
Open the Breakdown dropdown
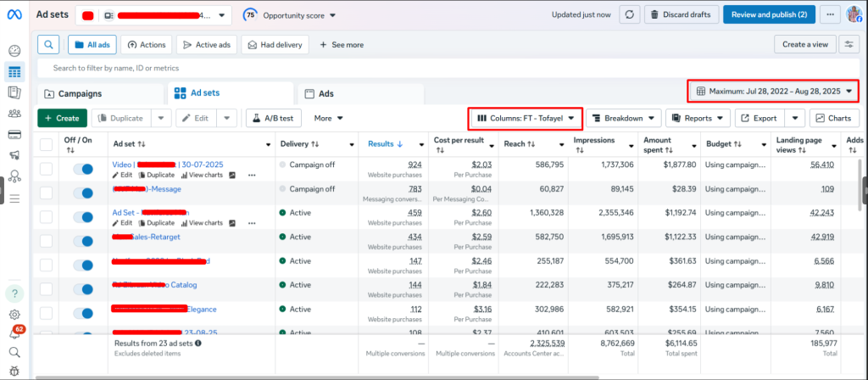[x=624, y=119]
